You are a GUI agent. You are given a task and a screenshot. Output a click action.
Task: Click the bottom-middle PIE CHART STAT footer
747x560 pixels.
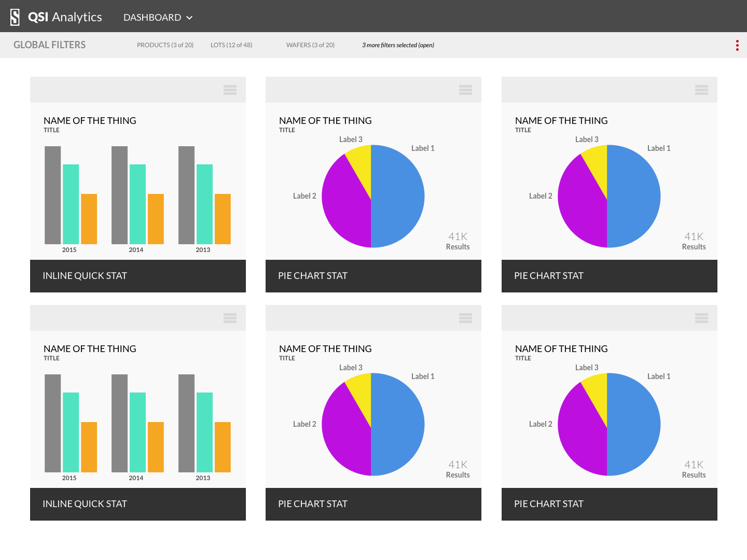373,504
